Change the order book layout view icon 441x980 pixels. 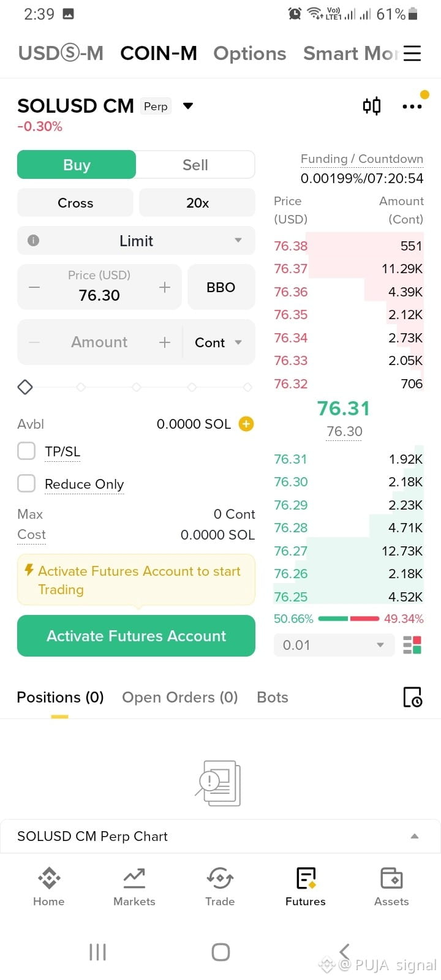[412, 645]
